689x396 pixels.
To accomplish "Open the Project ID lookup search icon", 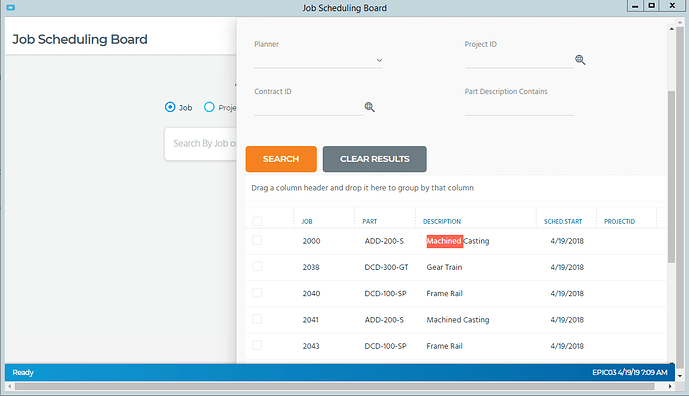I will click(580, 60).
